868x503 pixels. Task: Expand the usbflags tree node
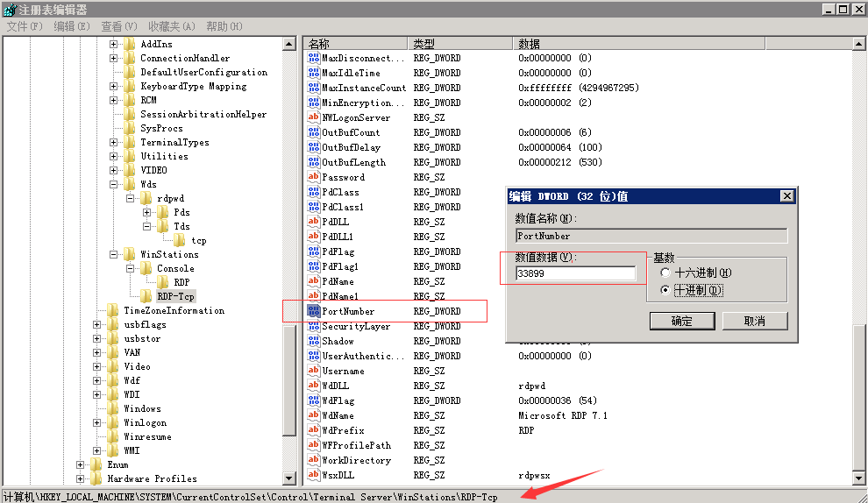(96, 325)
